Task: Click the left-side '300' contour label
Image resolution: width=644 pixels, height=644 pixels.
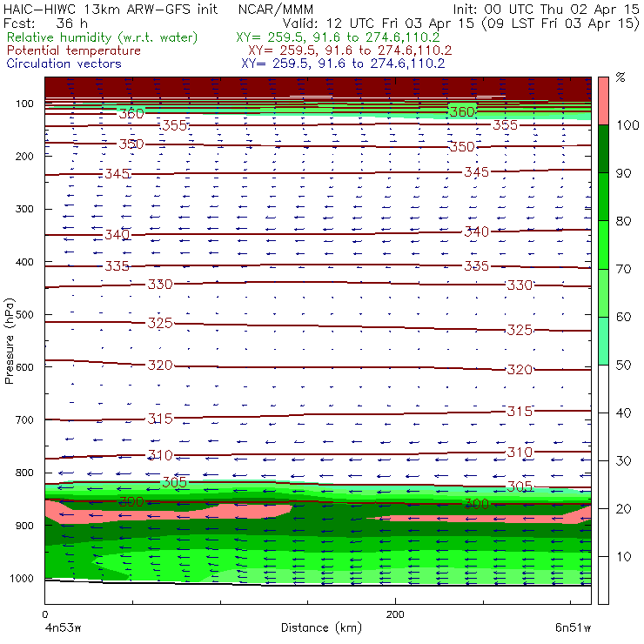Action: point(131,501)
